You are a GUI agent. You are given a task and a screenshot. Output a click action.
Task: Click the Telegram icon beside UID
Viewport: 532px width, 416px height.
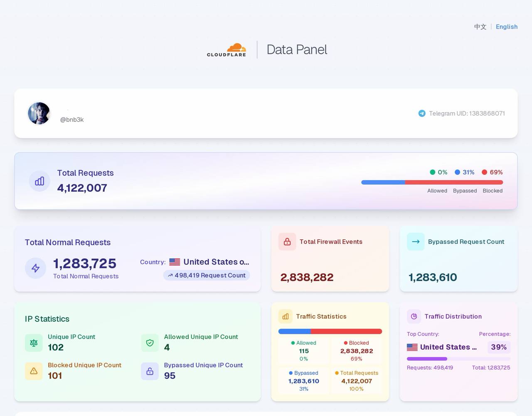pyautogui.click(x=422, y=113)
